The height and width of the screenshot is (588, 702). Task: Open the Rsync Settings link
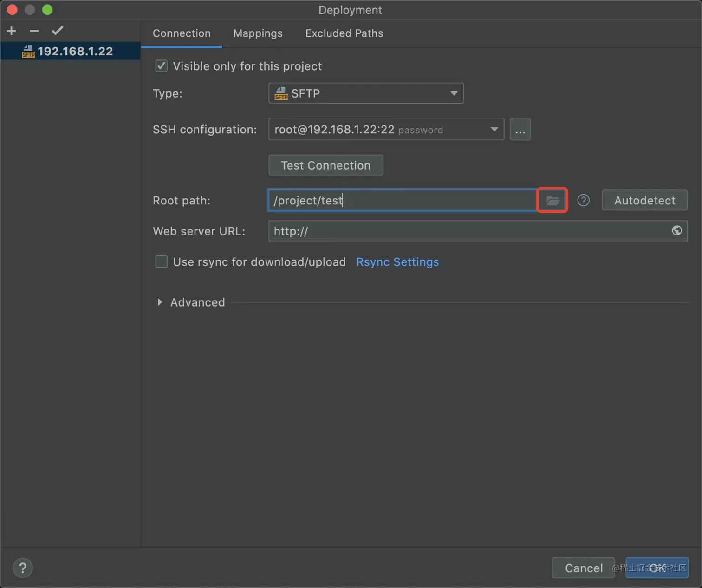[x=397, y=262]
